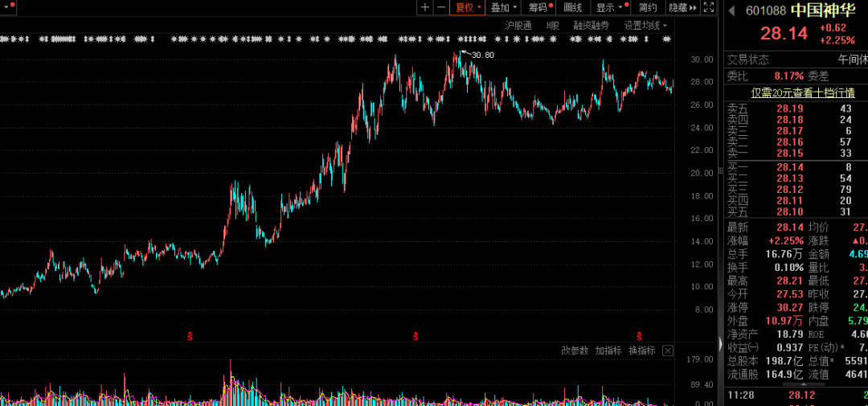Image resolution: width=868 pixels, height=406 pixels.
Task: Click the 改参数 button
Action: 575,351
